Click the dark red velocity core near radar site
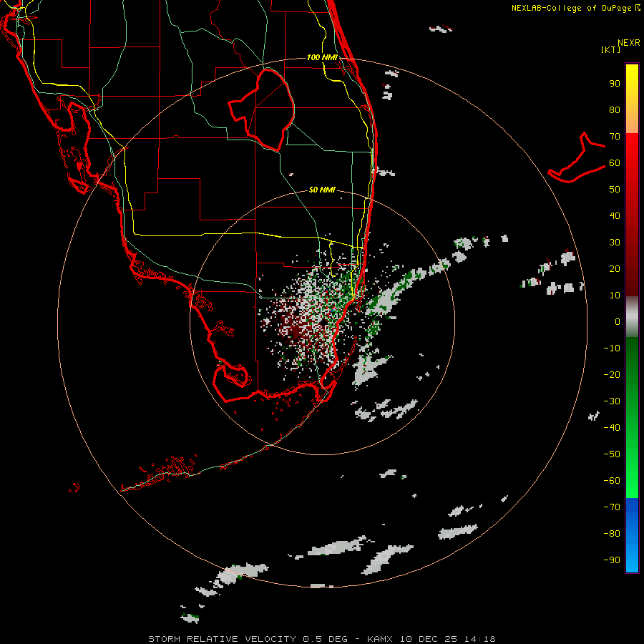 point(296,331)
